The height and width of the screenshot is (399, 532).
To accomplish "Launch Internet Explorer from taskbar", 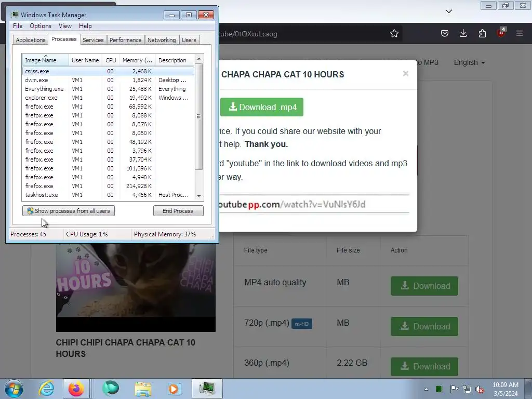I will (x=46, y=389).
